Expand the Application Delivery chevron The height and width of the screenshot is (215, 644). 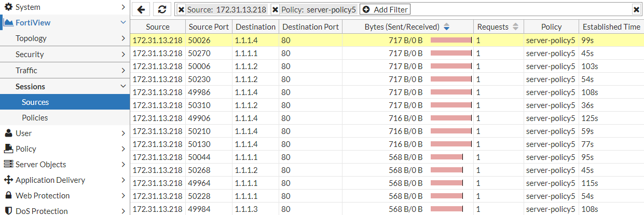click(x=123, y=180)
